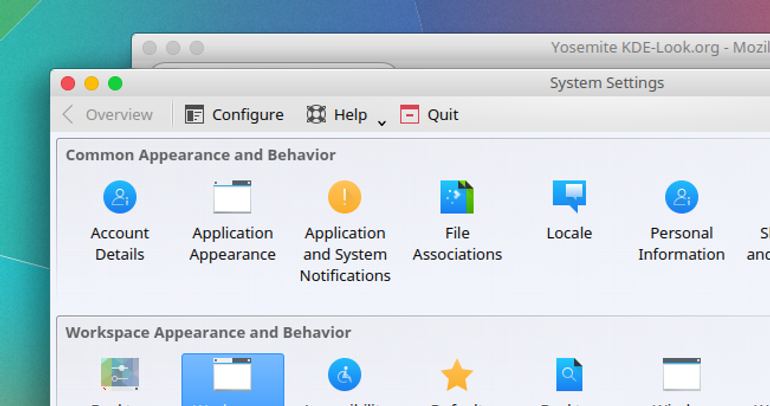Click Quit in the toolbar
This screenshot has height=406, width=770.
pyautogui.click(x=429, y=115)
